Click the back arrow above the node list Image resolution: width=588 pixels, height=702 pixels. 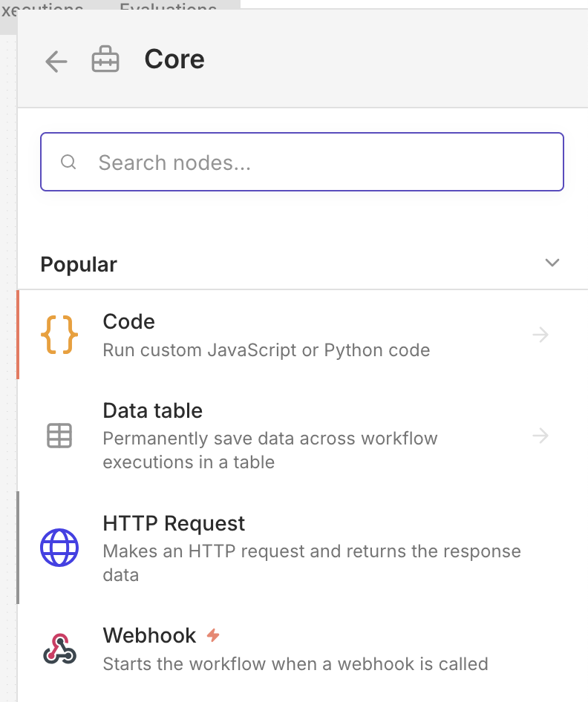(x=56, y=62)
